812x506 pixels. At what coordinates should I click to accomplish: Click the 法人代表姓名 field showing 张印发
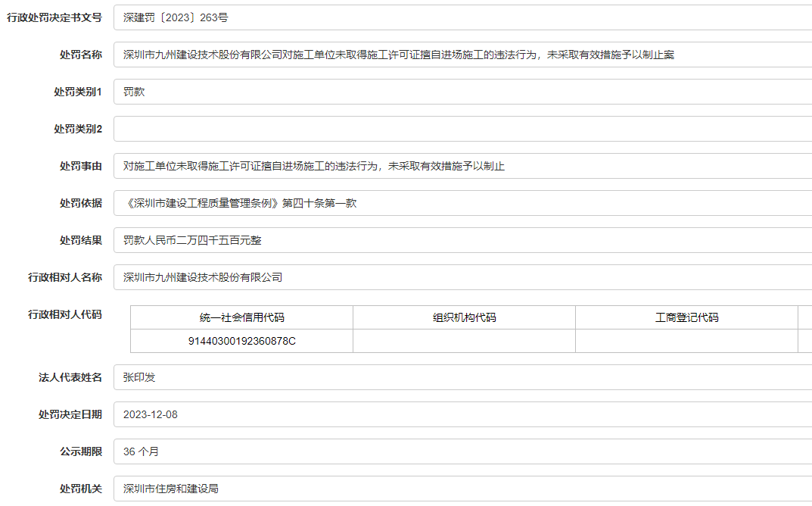pyautogui.click(x=463, y=377)
